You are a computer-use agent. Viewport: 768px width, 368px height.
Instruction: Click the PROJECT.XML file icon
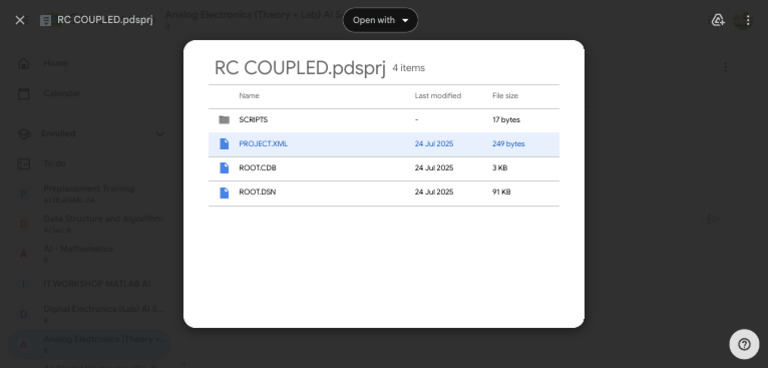tap(224, 144)
